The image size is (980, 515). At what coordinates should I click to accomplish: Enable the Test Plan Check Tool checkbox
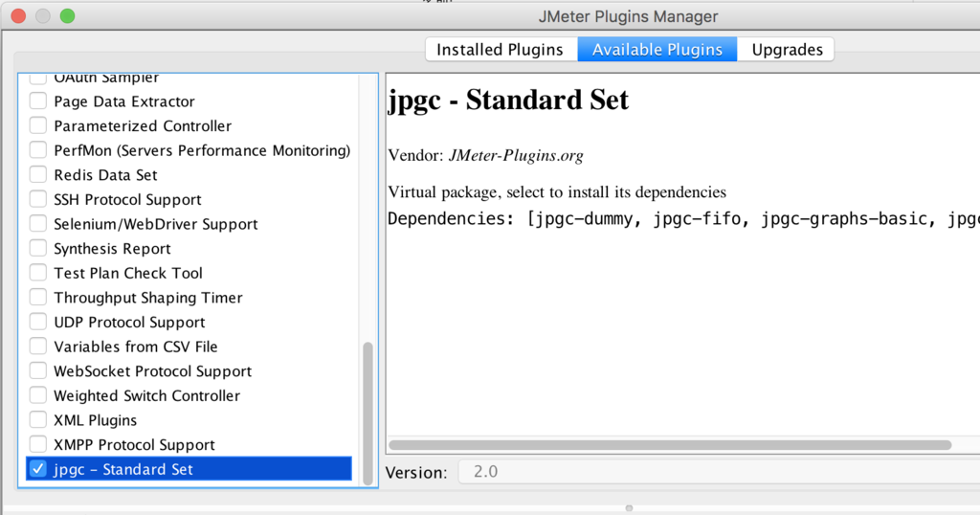(x=38, y=273)
